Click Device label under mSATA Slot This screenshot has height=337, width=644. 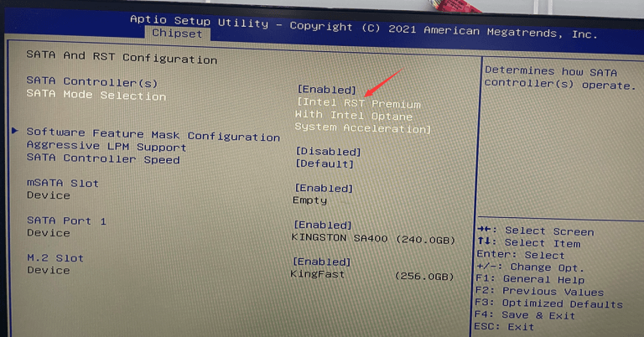click(x=49, y=195)
